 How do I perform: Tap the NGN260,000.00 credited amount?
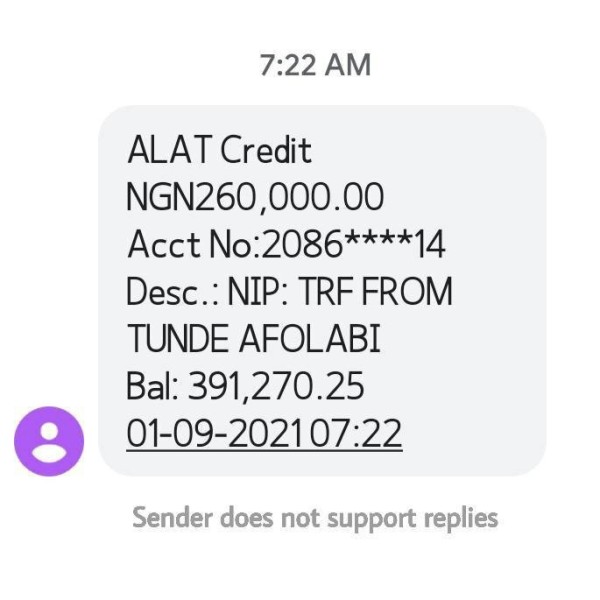tap(255, 197)
